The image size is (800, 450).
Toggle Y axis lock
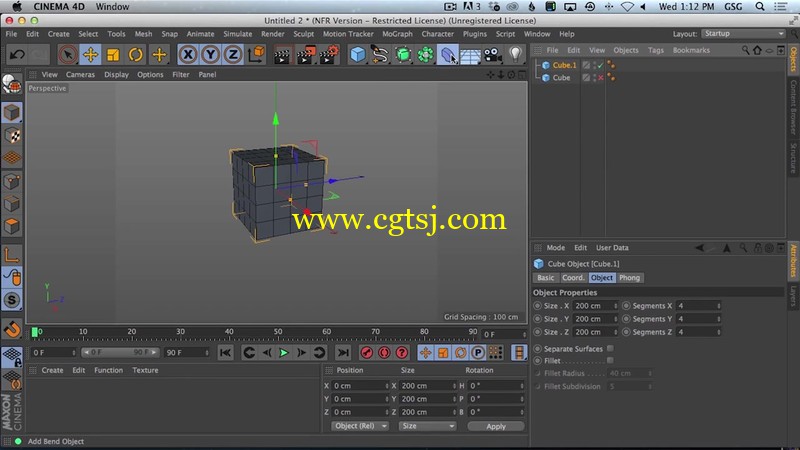tap(210, 55)
